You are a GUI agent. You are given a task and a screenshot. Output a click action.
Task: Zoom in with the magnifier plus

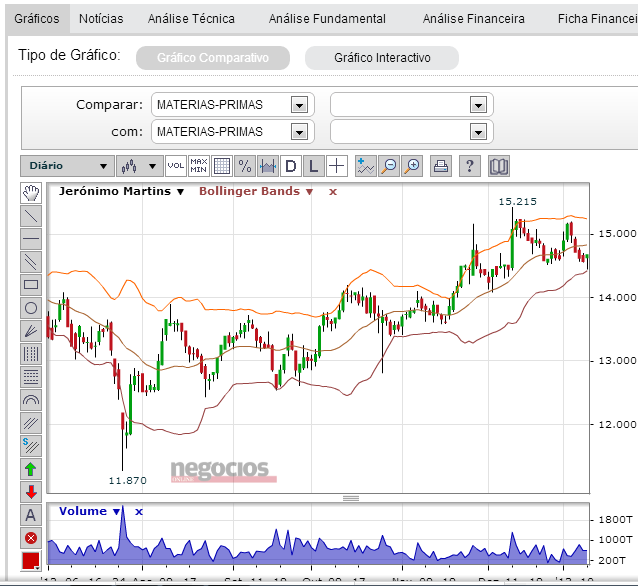(x=412, y=166)
